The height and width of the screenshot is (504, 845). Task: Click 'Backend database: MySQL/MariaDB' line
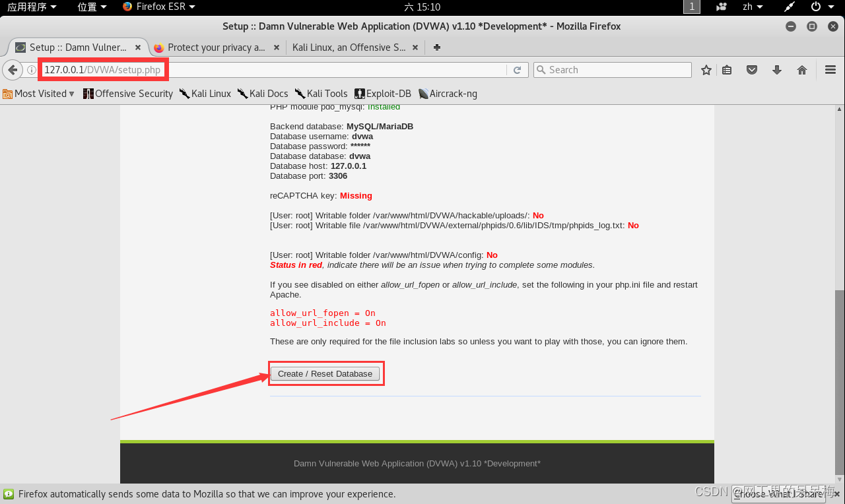click(x=341, y=127)
